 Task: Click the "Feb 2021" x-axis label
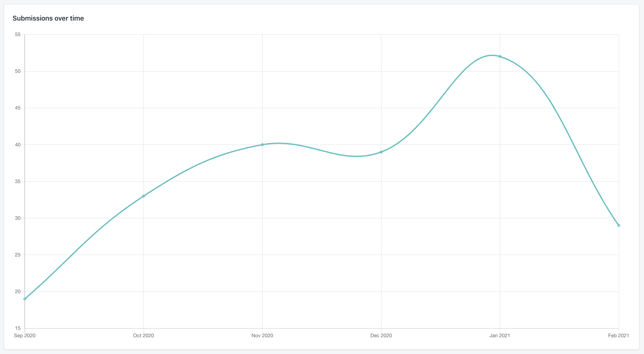coord(618,336)
